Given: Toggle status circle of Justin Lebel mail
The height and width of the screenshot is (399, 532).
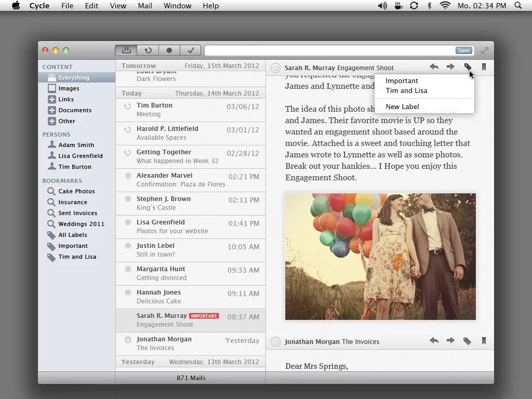Looking at the screenshot, I should (x=128, y=246).
